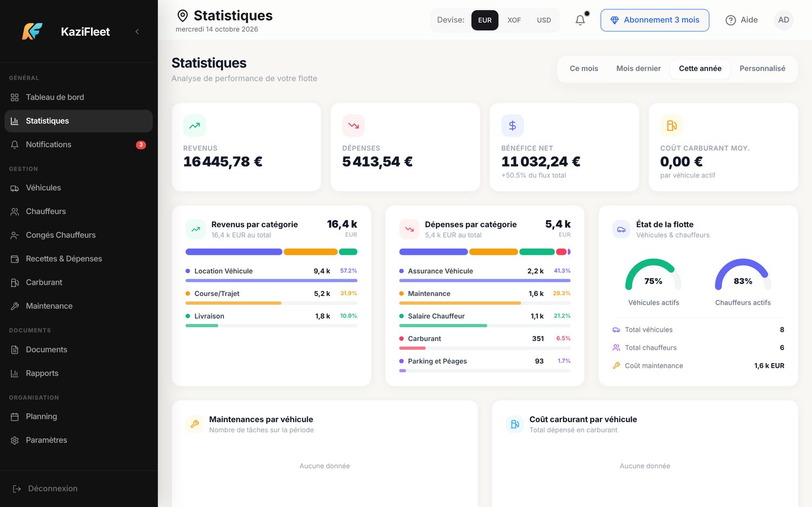812x507 pixels.
Task: Click the Coût carburant fuel card icon
Action: [671, 126]
